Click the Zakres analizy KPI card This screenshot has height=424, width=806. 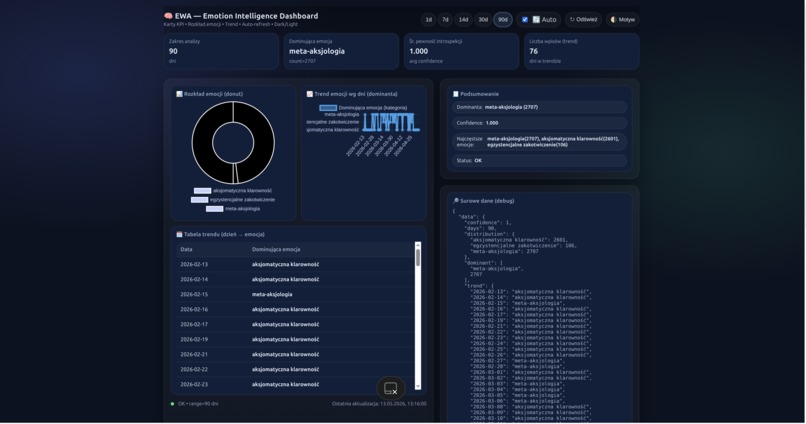[222, 51]
